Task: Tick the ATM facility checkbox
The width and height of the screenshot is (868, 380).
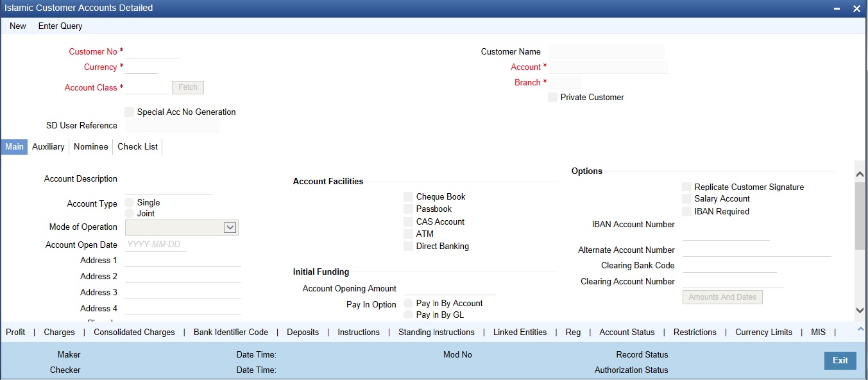Action: pyautogui.click(x=408, y=234)
